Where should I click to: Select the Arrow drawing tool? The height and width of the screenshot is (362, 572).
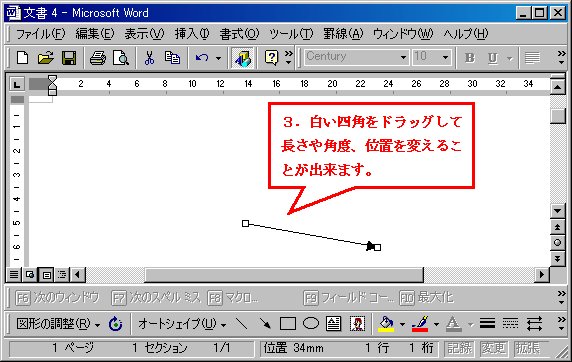click(265, 324)
